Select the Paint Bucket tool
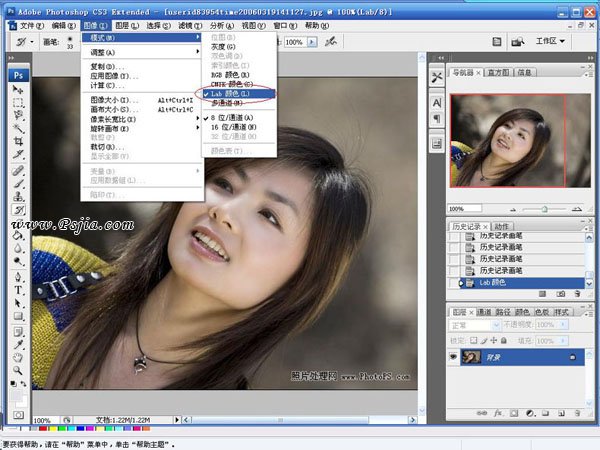Viewport: 600px width, 450px height. pyautogui.click(x=18, y=235)
